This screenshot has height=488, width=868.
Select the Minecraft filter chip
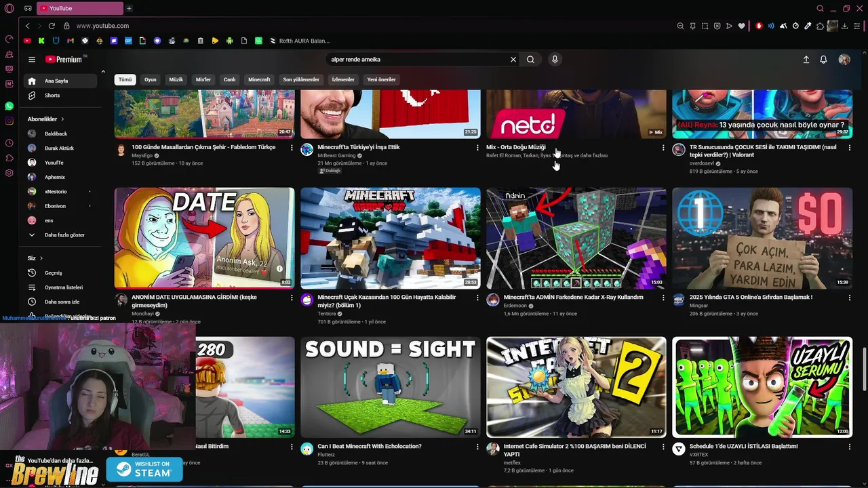pos(259,79)
